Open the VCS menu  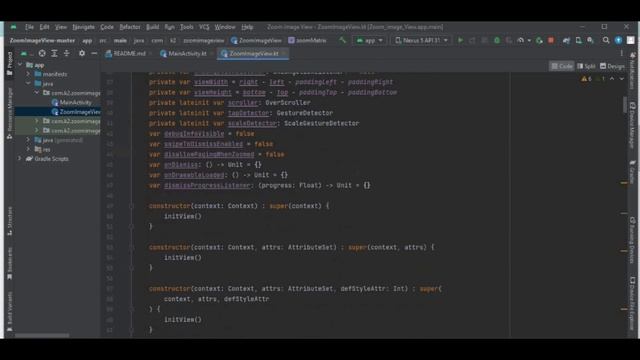pos(204,27)
